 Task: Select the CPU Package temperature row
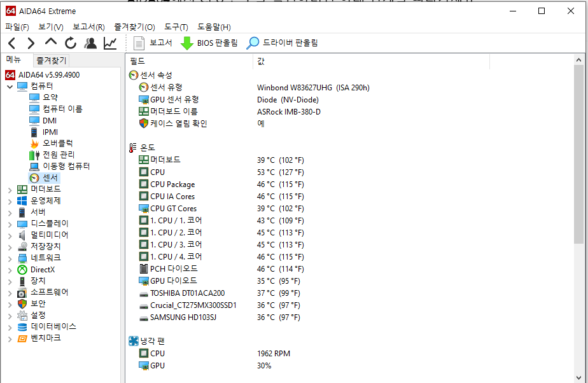[x=221, y=185]
